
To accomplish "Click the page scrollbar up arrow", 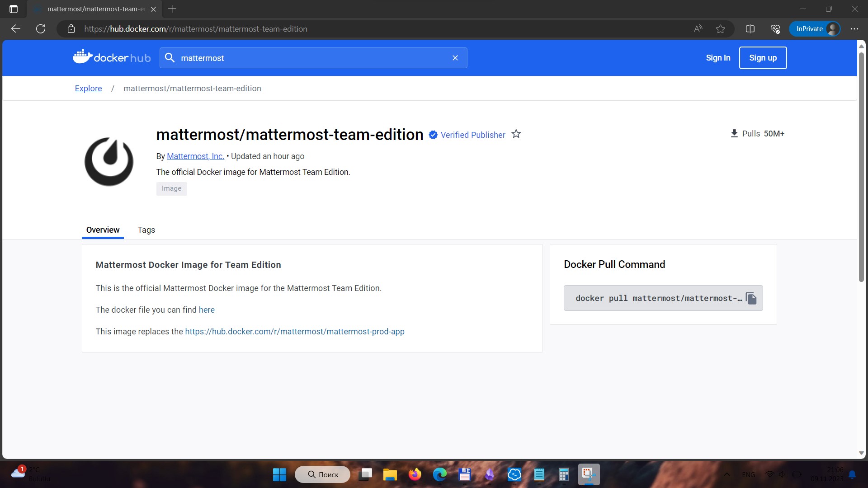I will [x=861, y=46].
